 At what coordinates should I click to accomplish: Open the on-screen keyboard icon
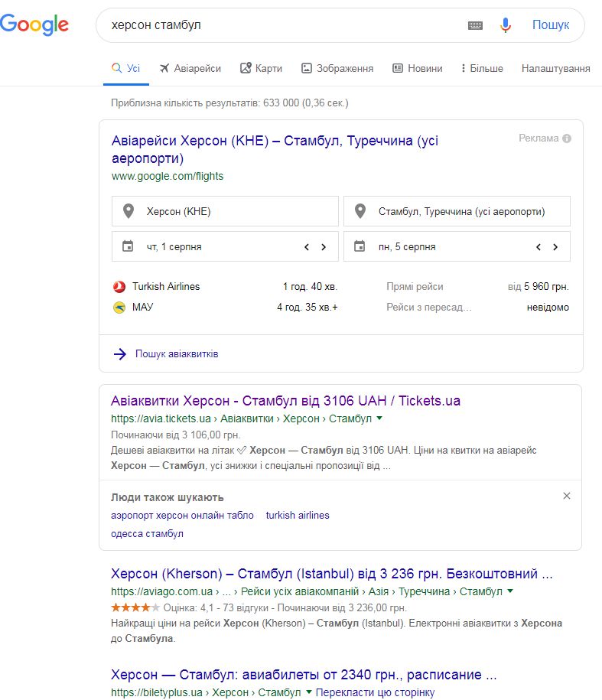coord(475,25)
